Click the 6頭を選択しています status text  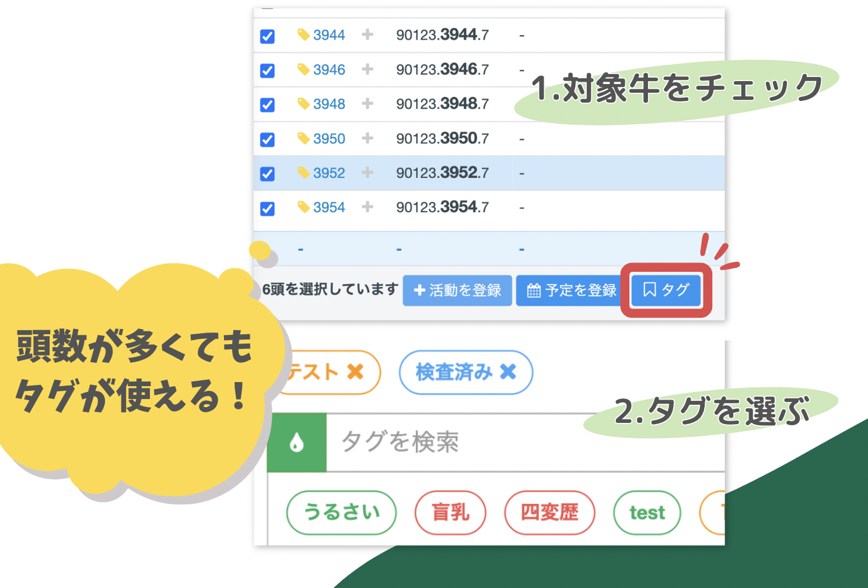330,289
